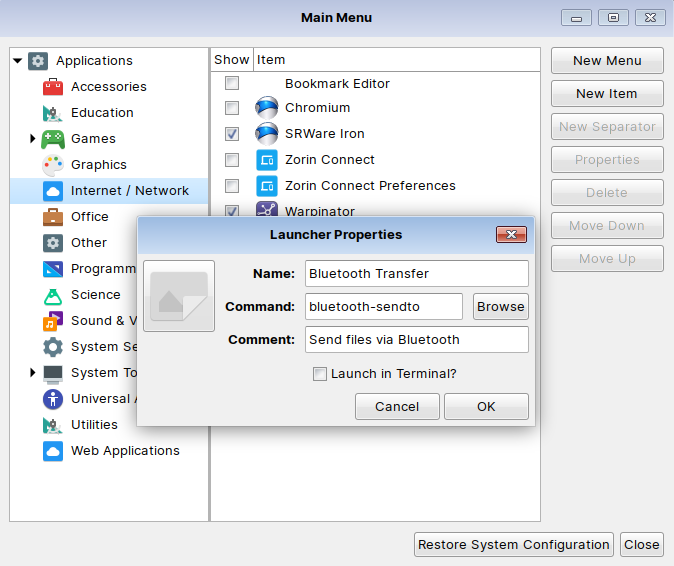Click the Comment input field
The image size is (674, 566).
(417, 340)
